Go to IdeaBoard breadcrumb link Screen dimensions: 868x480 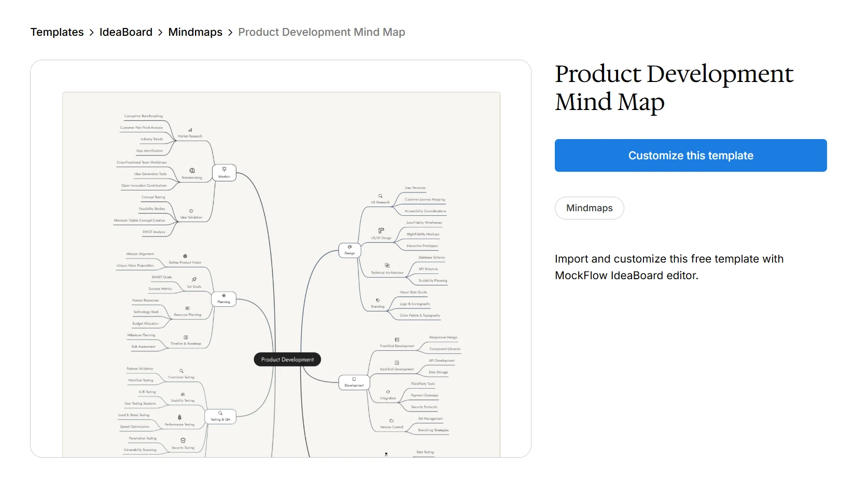[x=126, y=32]
